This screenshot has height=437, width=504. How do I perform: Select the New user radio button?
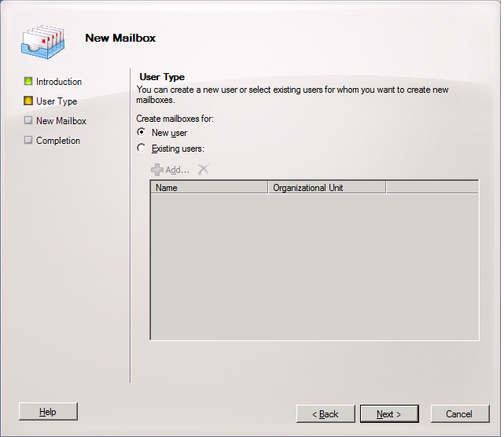click(x=142, y=133)
